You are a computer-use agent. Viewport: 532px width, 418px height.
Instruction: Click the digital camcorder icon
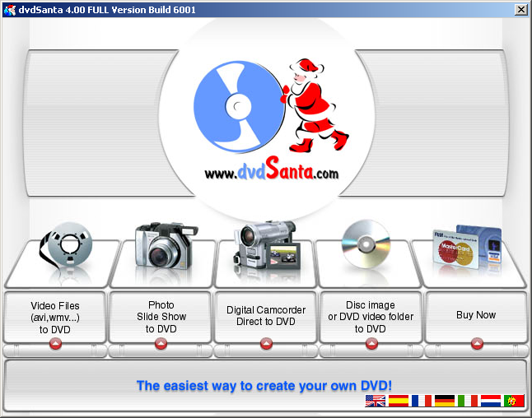pos(267,245)
